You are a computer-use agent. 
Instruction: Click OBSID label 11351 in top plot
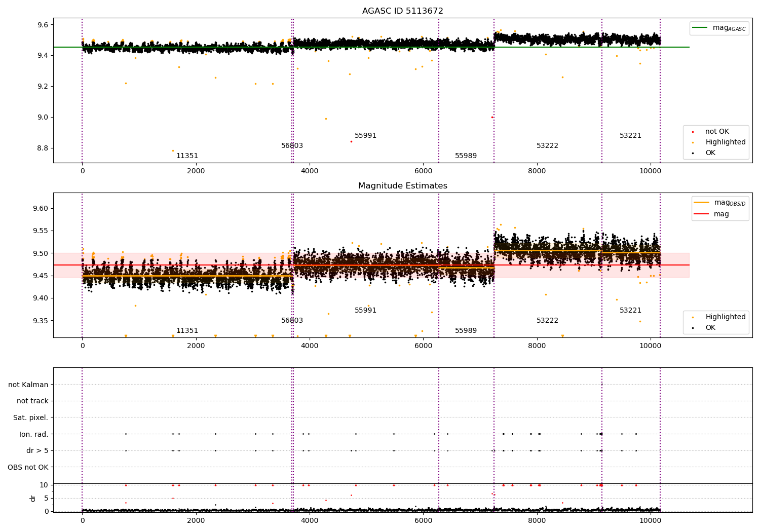coord(187,156)
